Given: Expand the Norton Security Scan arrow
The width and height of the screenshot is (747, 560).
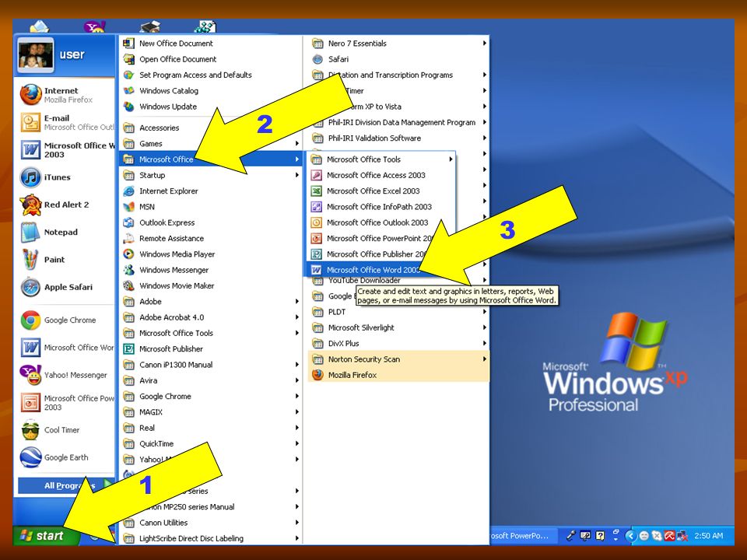Looking at the screenshot, I should coord(485,359).
